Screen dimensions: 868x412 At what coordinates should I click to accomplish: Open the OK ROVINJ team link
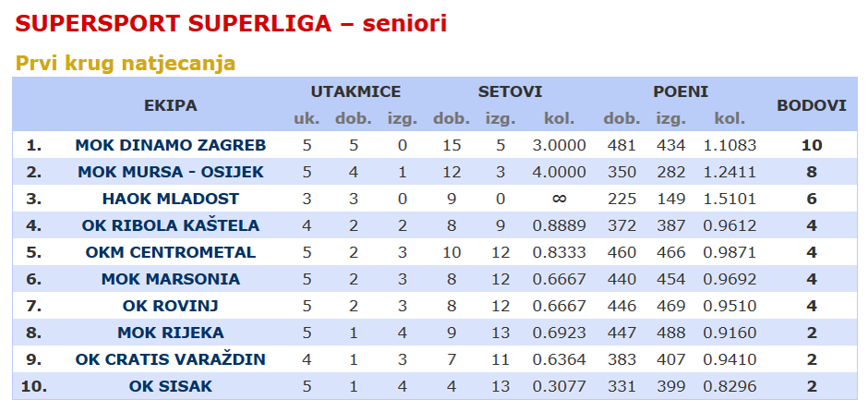pyautogui.click(x=171, y=306)
